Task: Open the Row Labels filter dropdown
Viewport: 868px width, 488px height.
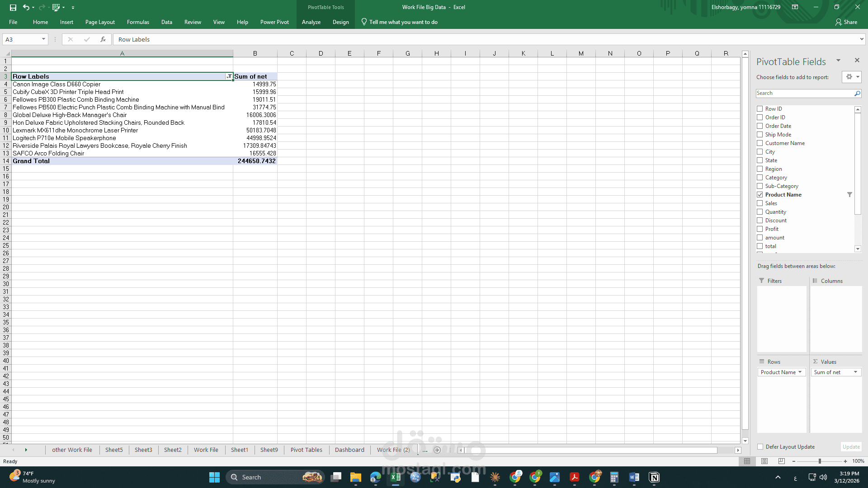Action: (229, 76)
